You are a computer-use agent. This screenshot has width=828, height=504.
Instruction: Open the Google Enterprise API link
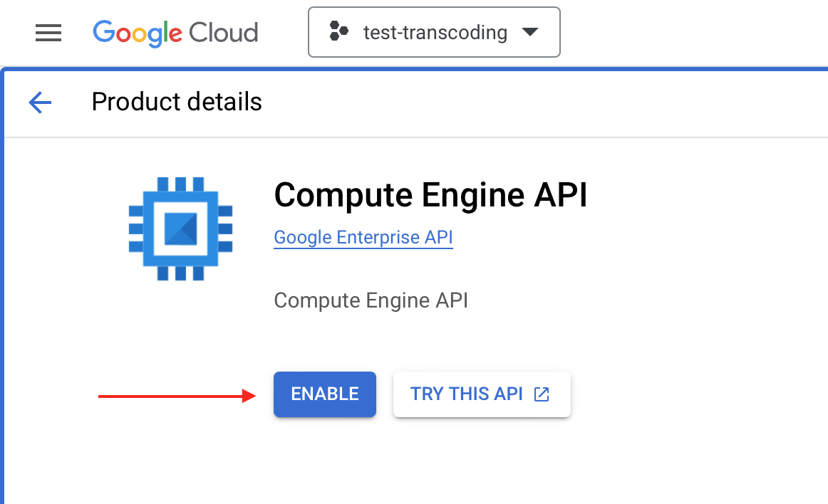pyautogui.click(x=363, y=238)
